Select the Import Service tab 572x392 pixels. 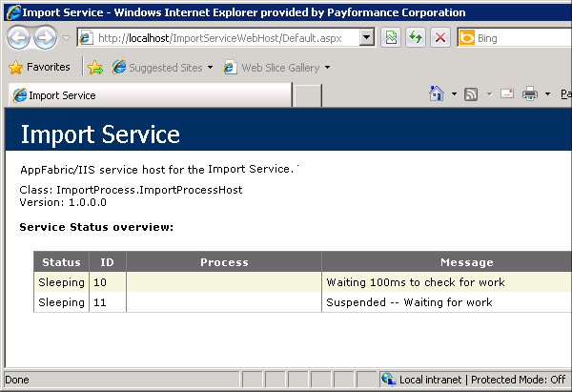[x=148, y=95]
